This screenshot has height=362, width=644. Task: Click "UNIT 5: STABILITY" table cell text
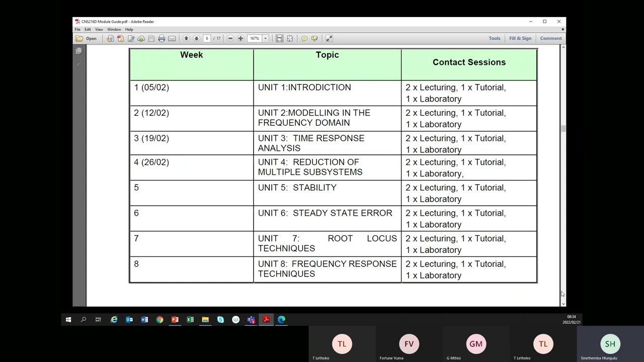pyautogui.click(x=297, y=188)
